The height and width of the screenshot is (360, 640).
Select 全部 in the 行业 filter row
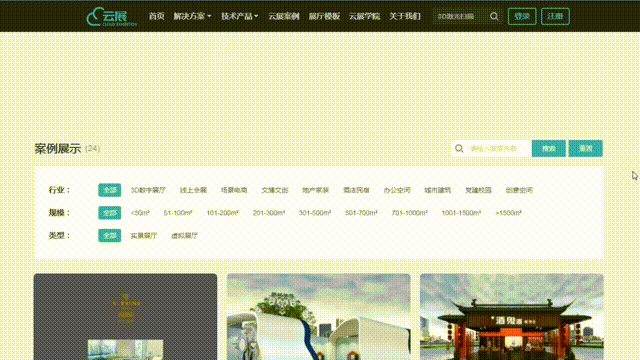point(109,190)
